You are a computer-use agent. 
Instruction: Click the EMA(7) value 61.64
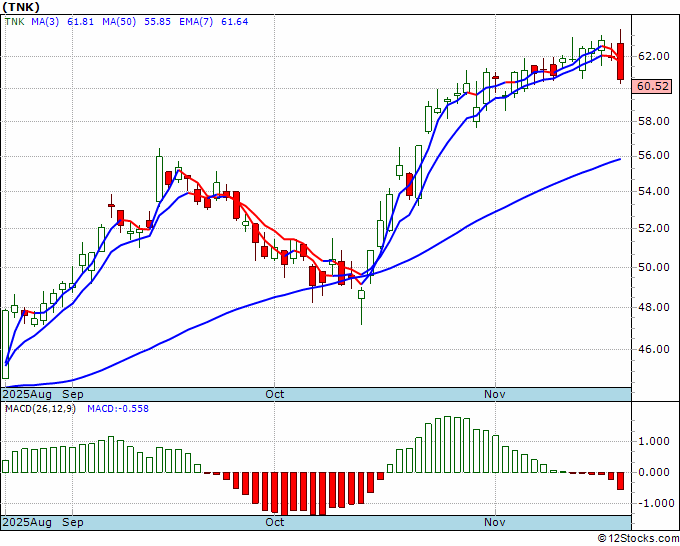[235, 22]
